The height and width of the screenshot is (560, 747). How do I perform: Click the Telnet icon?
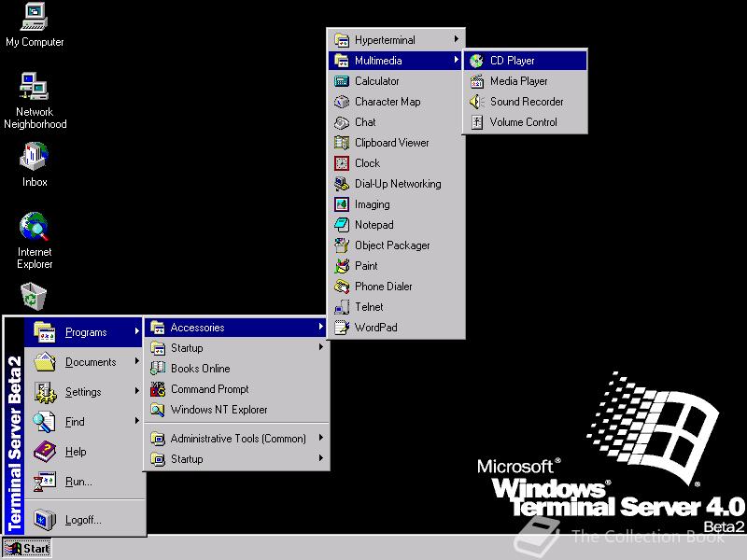click(342, 307)
